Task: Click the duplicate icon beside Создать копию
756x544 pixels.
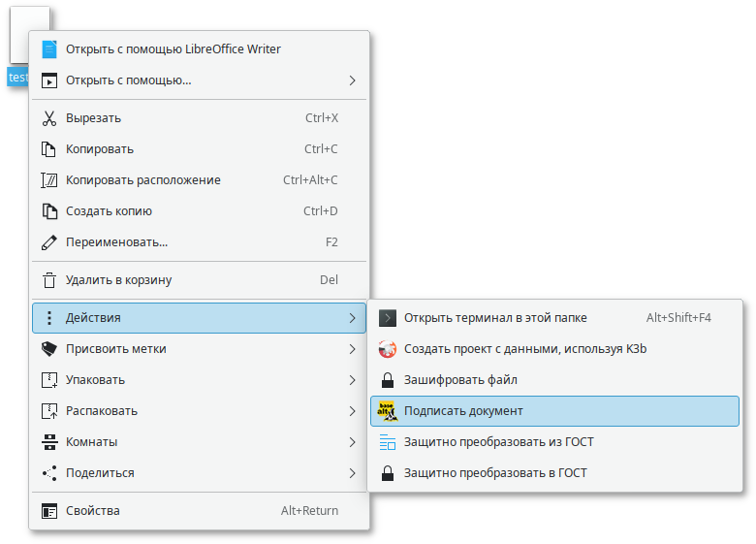Action: pos(49,211)
